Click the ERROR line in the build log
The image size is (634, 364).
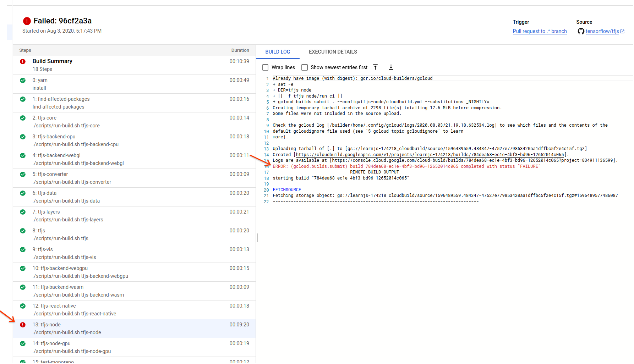click(406, 166)
